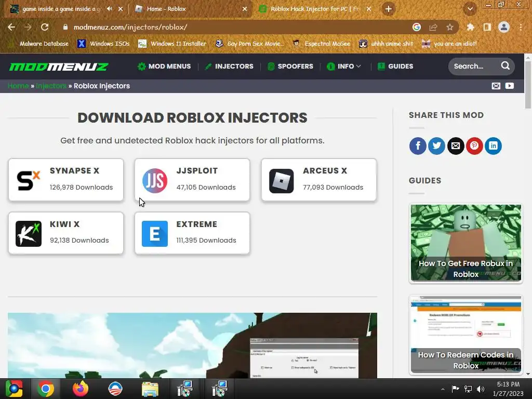Open the JJSploit injector card
Viewport: 532px width, 399px height.
tap(192, 180)
